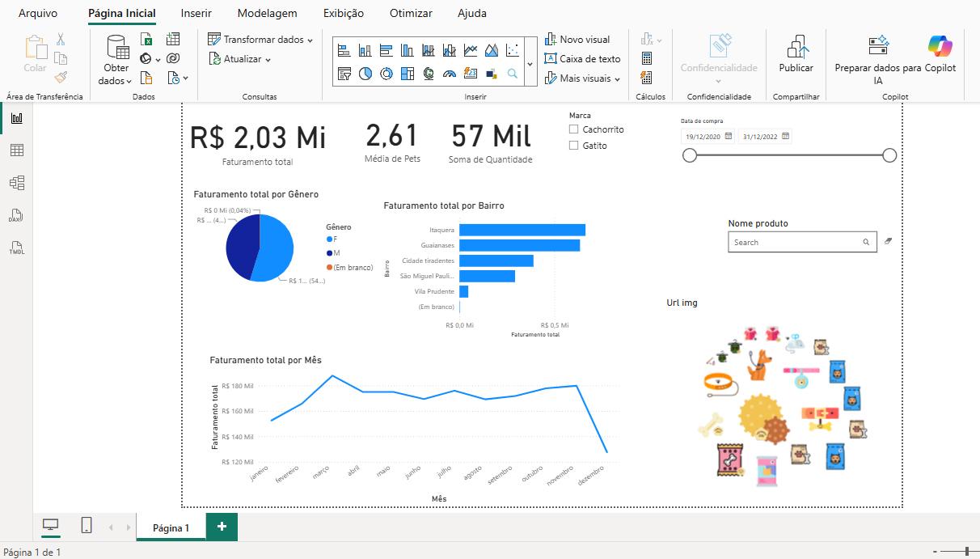
Task: Open the DAX query view icon
Action: pyautogui.click(x=16, y=216)
